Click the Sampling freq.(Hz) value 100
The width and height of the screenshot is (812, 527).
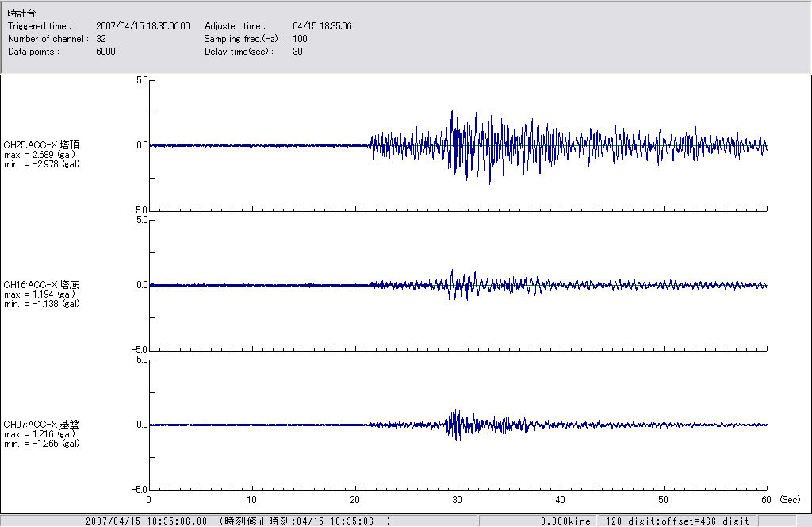300,39
